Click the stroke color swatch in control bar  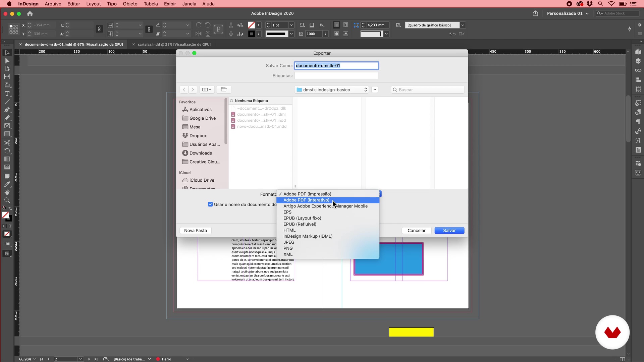[251, 34]
